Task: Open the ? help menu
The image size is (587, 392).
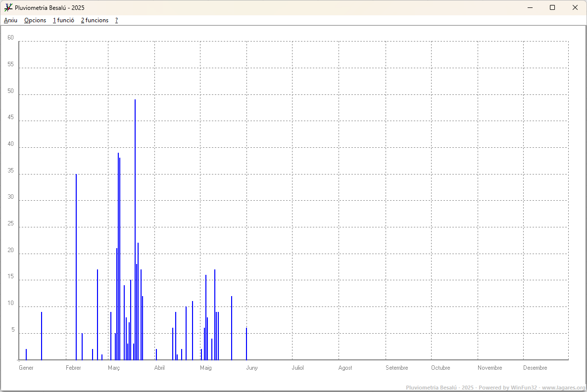Action: point(116,20)
